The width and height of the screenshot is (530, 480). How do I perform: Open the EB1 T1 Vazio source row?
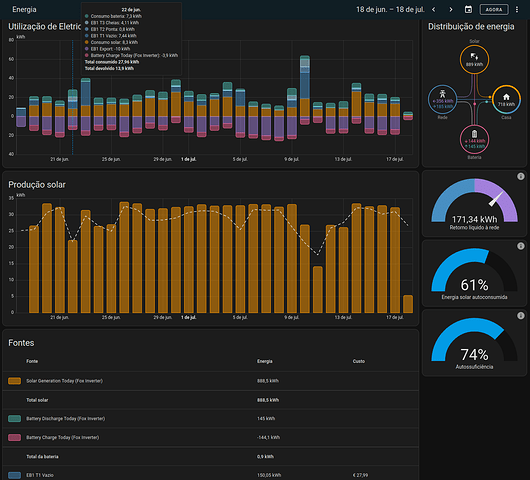point(211,475)
